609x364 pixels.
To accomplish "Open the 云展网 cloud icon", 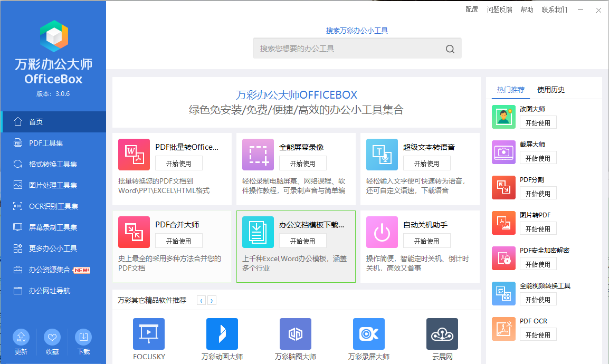I will point(442,334).
